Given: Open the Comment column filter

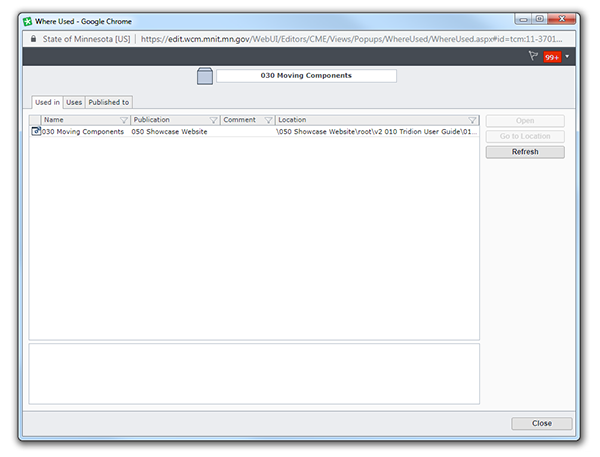Looking at the screenshot, I should 268,120.
